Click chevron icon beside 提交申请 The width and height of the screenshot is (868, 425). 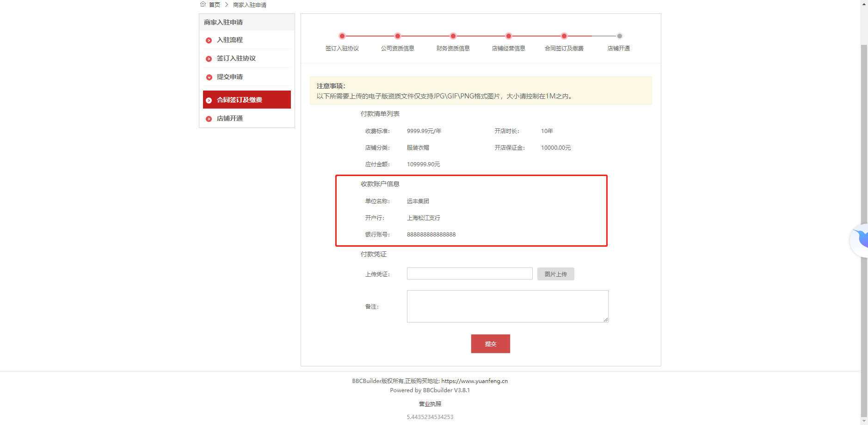pyautogui.click(x=209, y=77)
